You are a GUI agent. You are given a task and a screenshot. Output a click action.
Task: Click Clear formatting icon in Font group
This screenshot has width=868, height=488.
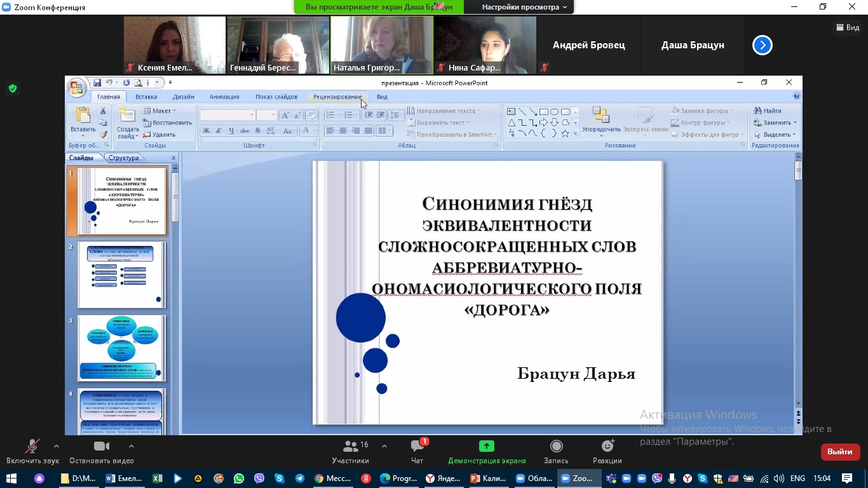point(311,115)
